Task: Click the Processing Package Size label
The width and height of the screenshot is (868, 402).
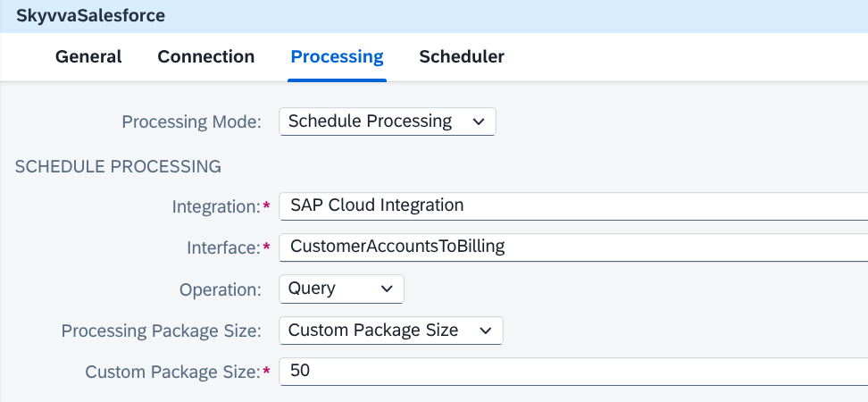Action: 161,331
